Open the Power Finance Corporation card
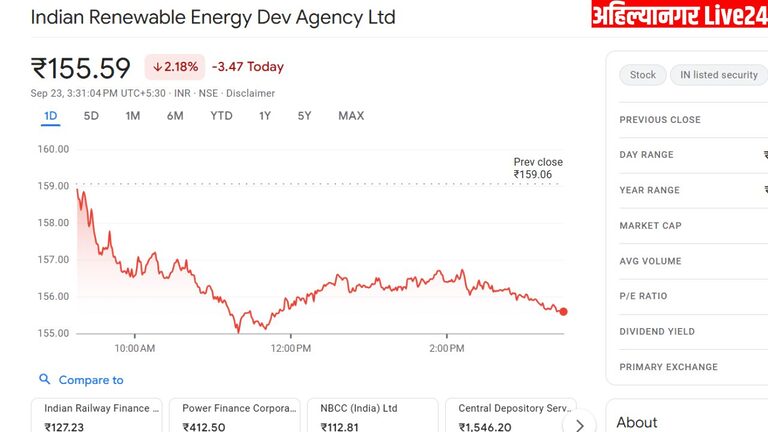Screen dimensions: 768x432 [x=234, y=416]
